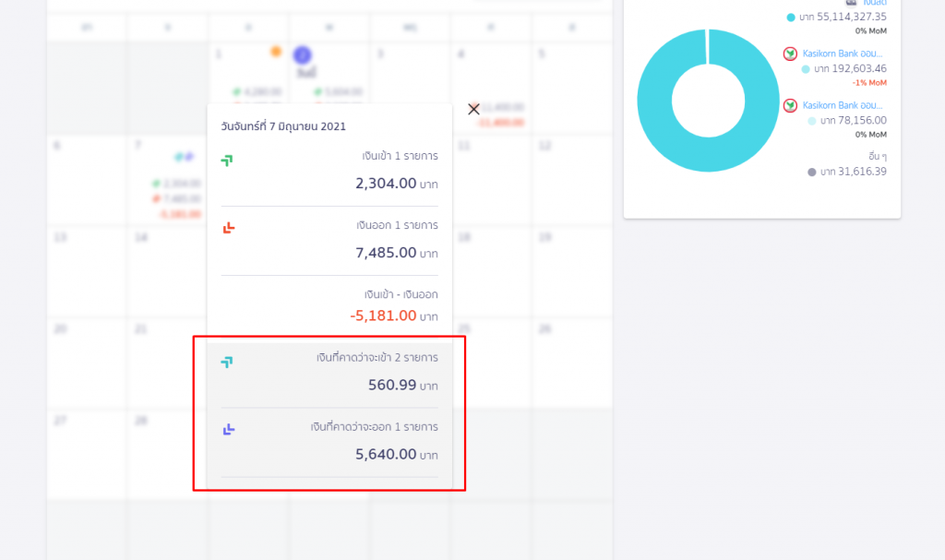945x560 pixels.
Task: Open first Kasikorn Bank account link
Action: point(843,54)
